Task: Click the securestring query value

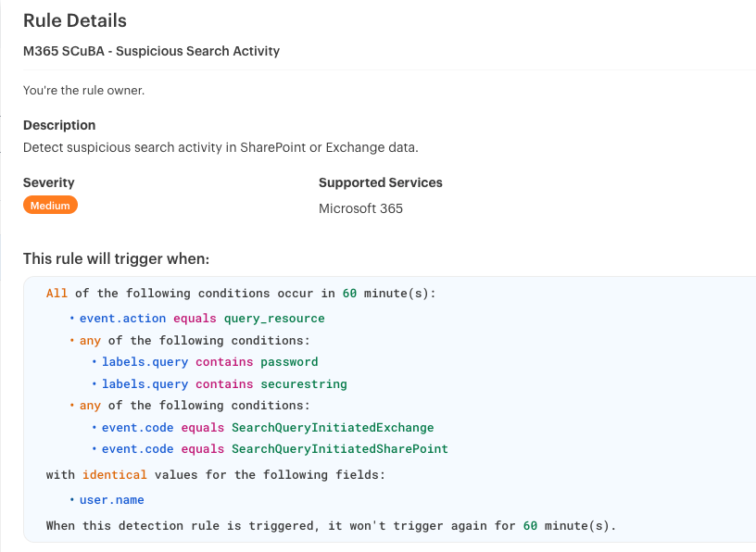Action: [x=304, y=384]
